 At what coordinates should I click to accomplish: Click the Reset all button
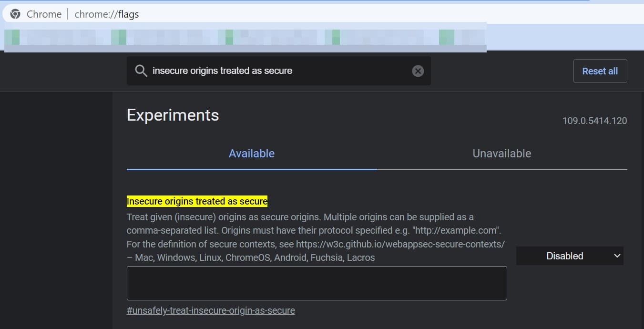tap(600, 71)
